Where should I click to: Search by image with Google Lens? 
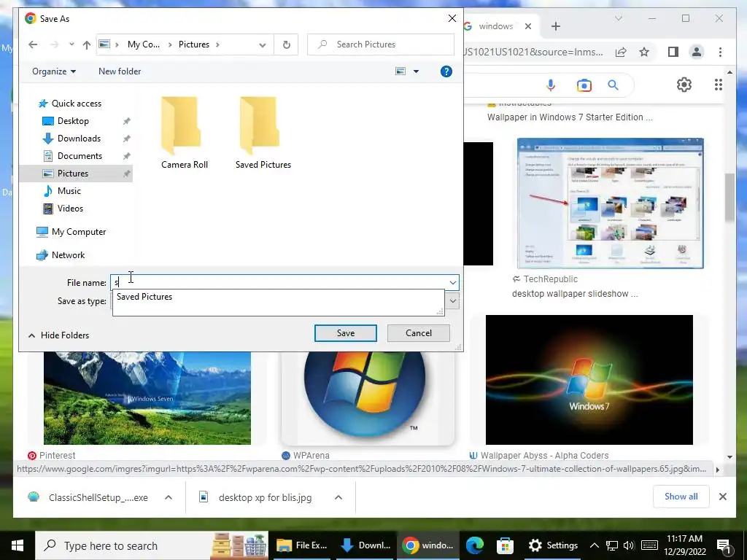point(584,85)
